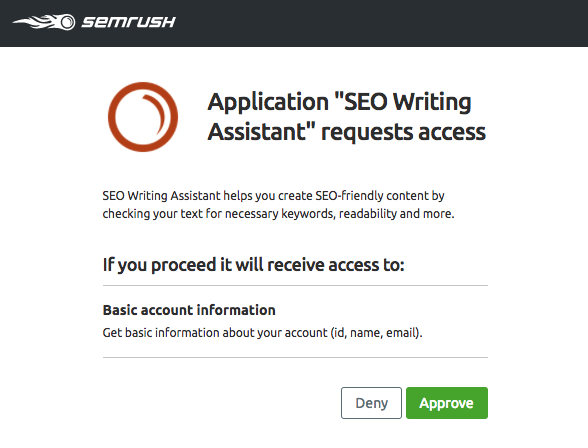Click the "Assistant requests access" heading line
The height and width of the screenshot is (448, 588).
click(x=346, y=132)
